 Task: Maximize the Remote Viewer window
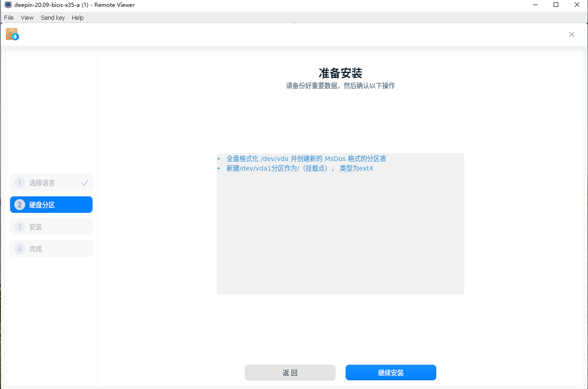tap(556, 5)
